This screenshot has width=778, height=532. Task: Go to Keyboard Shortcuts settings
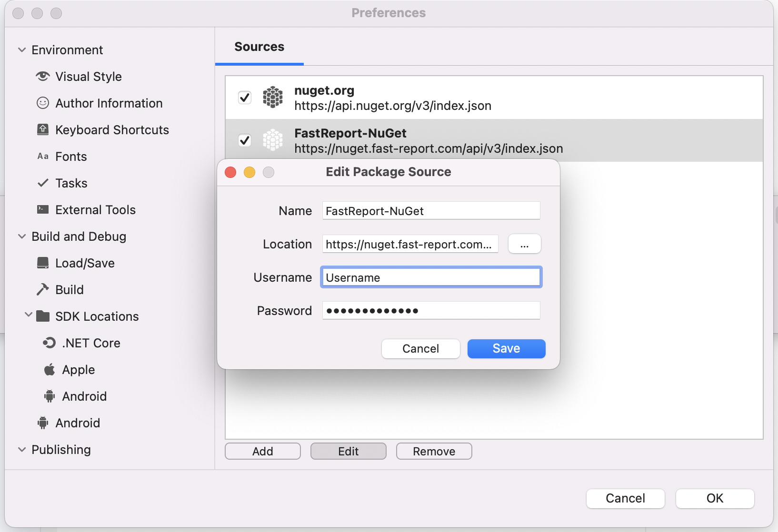(x=112, y=130)
